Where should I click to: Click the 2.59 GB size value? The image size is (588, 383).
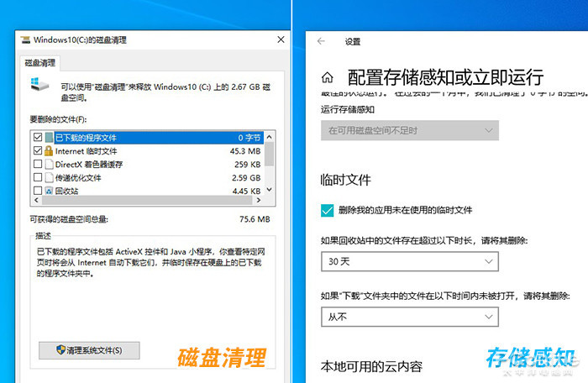tap(246, 178)
